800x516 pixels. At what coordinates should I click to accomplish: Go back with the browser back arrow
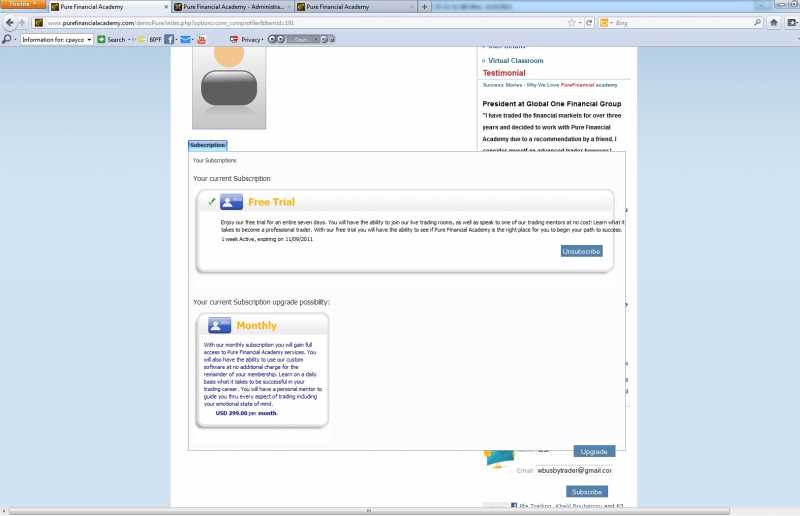(9, 22)
